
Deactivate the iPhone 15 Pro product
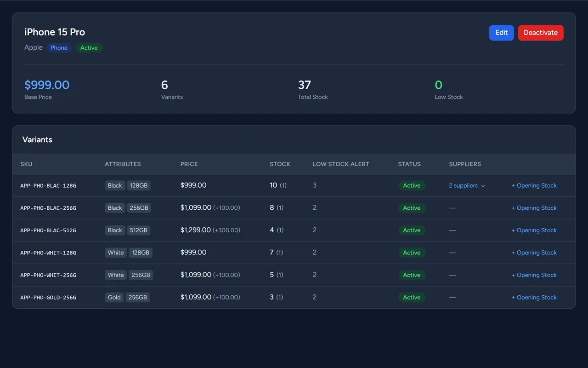coord(541,33)
